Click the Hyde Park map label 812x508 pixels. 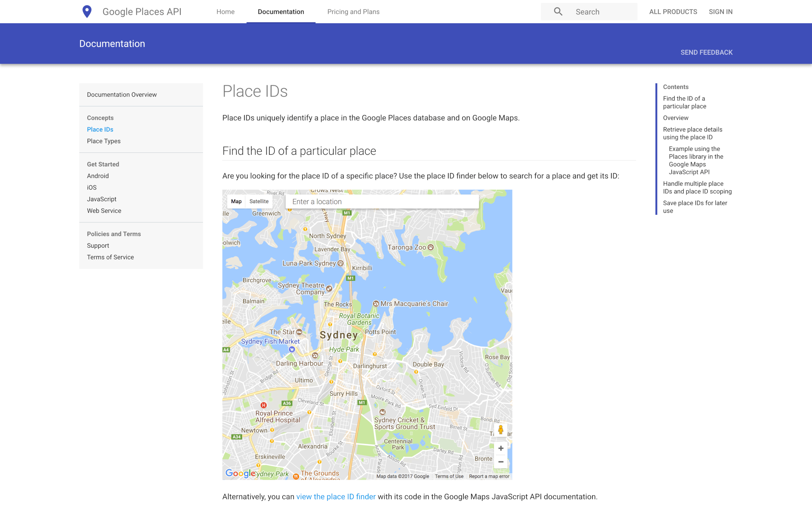coord(344,349)
